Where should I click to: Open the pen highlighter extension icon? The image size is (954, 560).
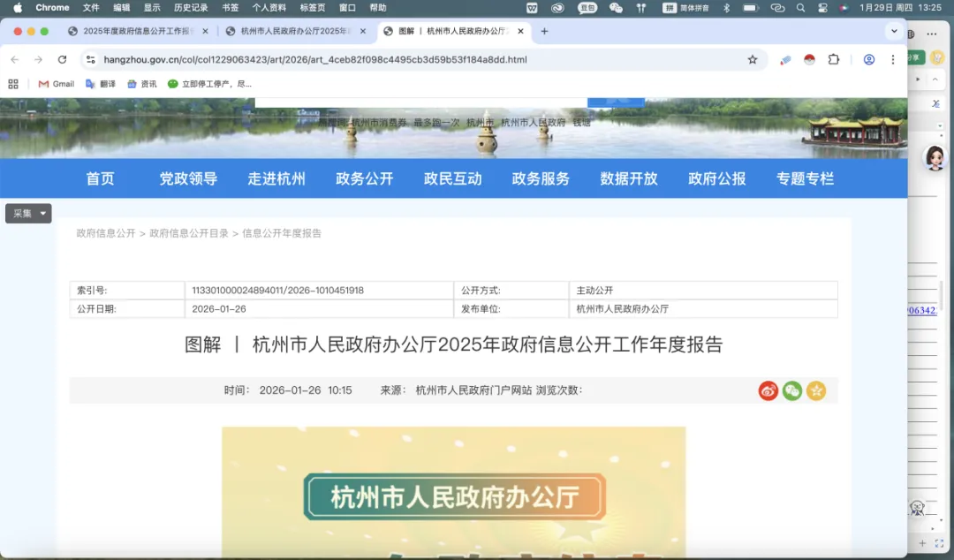click(x=785, y=60)
